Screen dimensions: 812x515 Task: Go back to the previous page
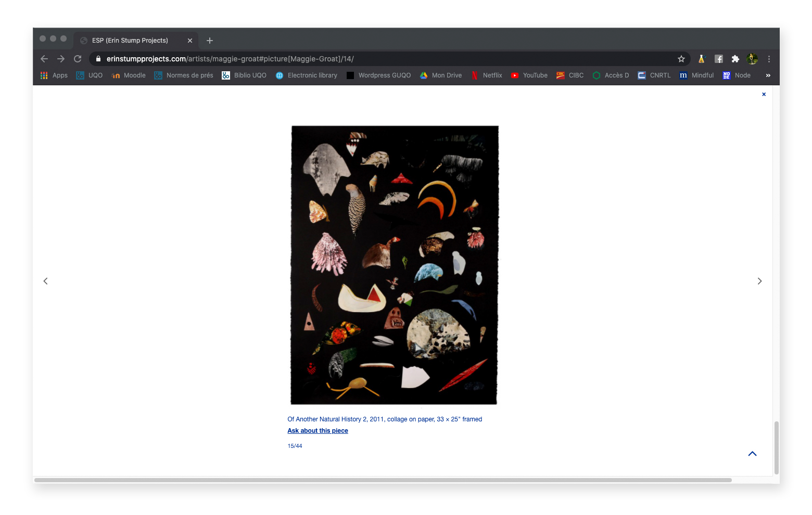[44, 59]
